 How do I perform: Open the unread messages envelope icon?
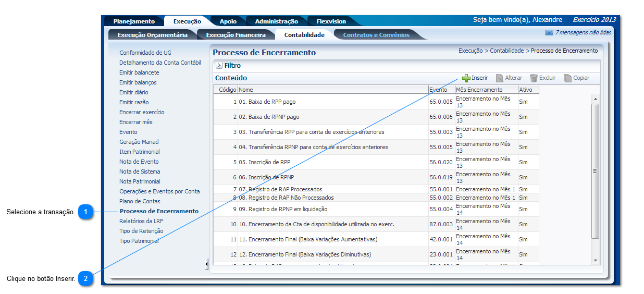coord(549,33)
